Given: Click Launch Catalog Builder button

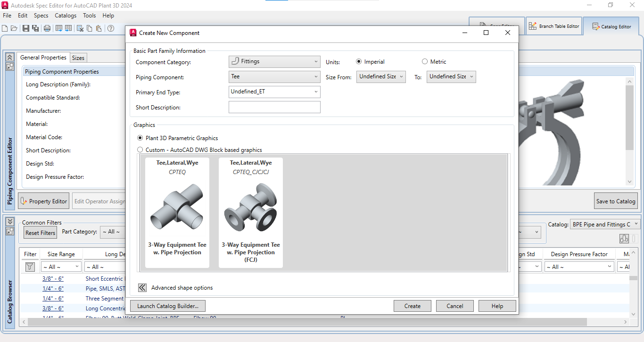Looking at the screenshot, I should click(168, 306).
